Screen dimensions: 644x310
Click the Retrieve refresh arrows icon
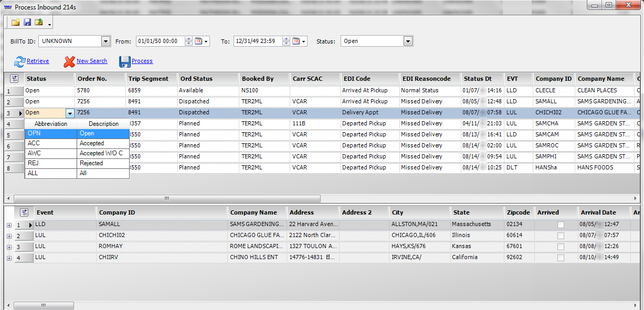pos(19,62)
